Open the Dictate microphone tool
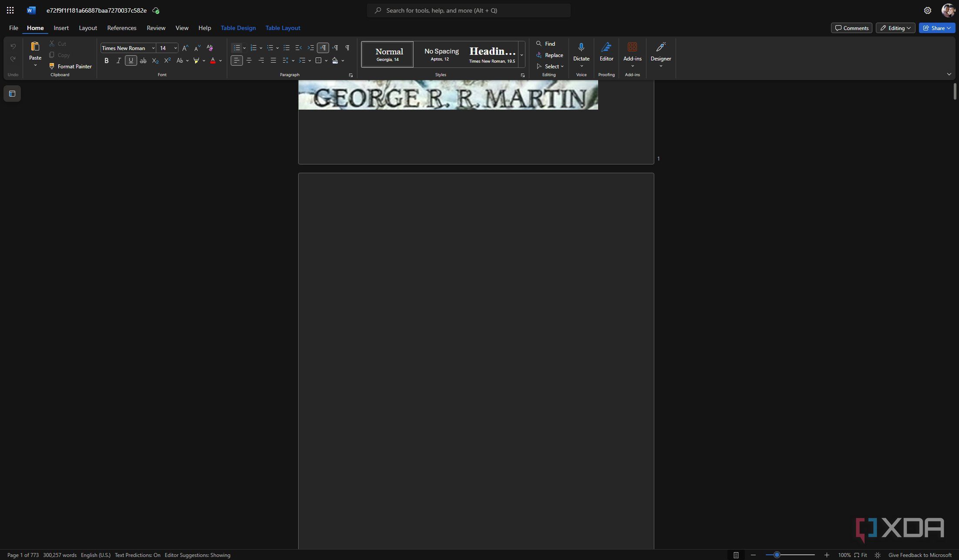This screenshot has width=959, height=560. coord(581,47)
